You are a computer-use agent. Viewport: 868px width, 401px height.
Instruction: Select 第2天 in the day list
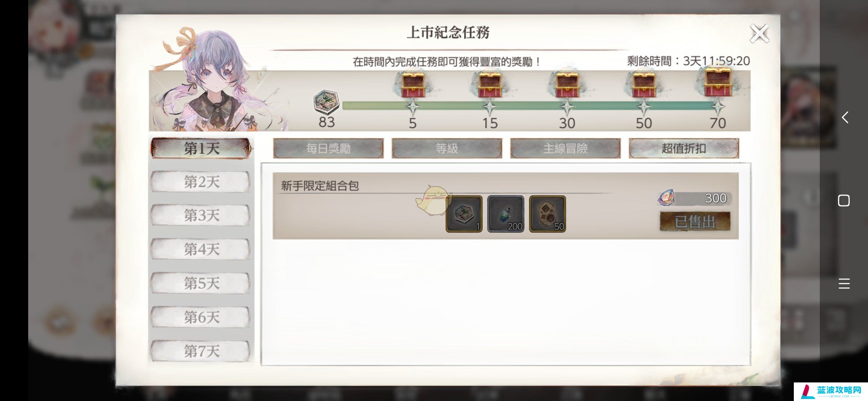(201, 182)
